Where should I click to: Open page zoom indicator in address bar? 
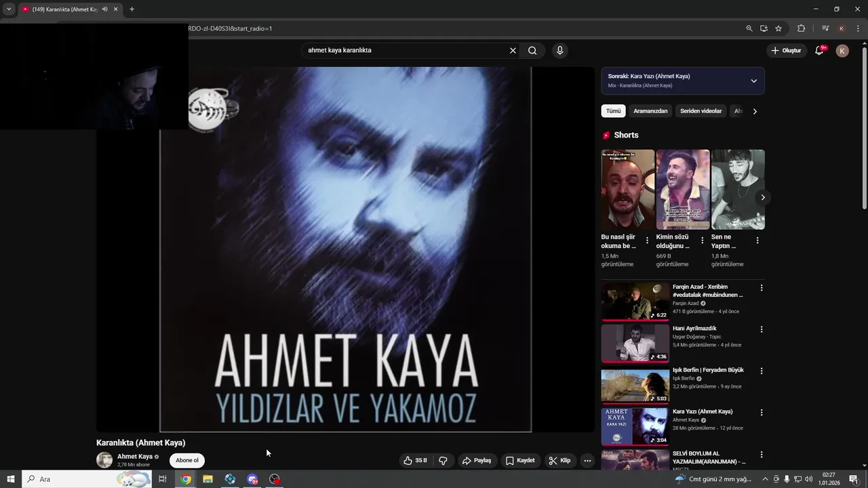click(x=749, y=28)
